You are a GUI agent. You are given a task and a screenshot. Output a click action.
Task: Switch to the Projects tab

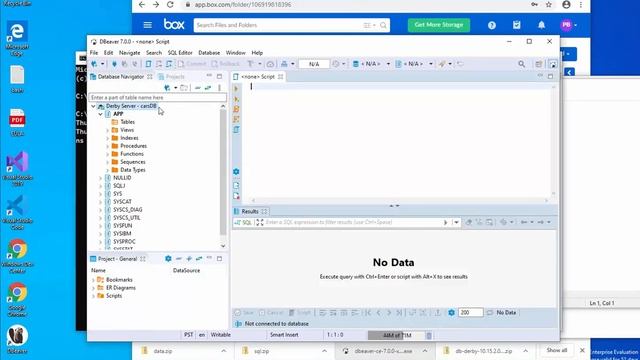(171, 77)
